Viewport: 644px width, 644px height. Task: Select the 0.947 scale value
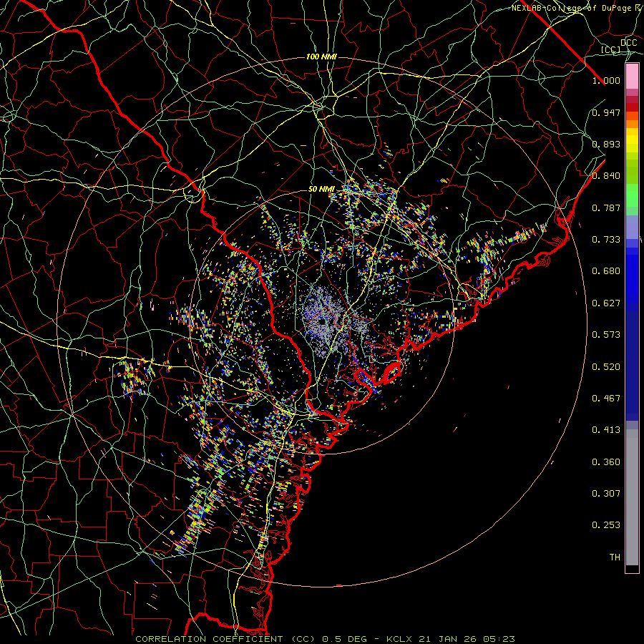tap(606, 112)
